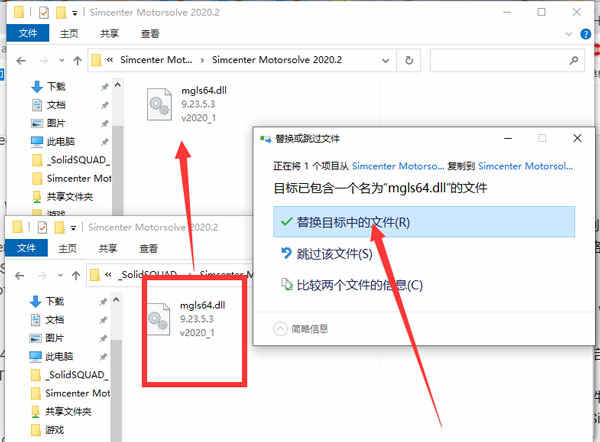Click the up-directory arrow in the top window
Image resolution: width=600 pixels, height=442 pixels.
coord(77,60)
